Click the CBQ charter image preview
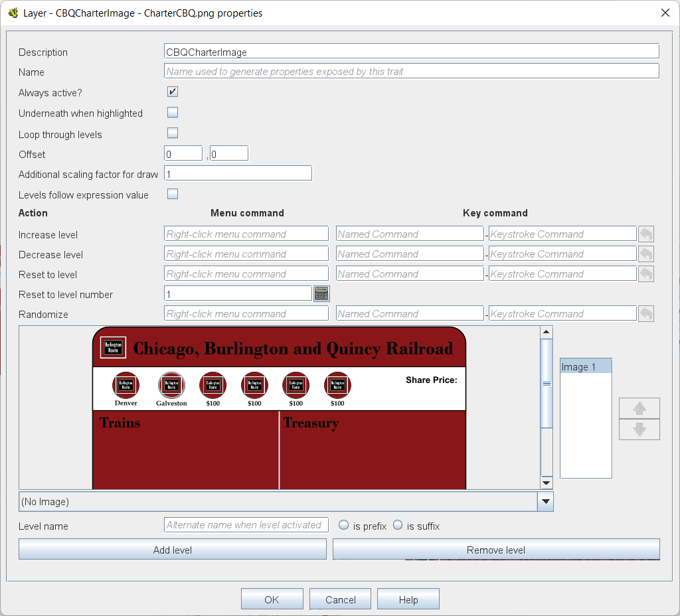Viewport: 680px width, 616px height. (x=280, y=408)
